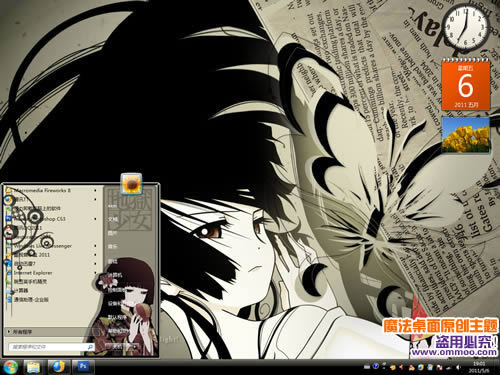Click the Start menu search box
This screenshot has height=375, width=500.
52,347
